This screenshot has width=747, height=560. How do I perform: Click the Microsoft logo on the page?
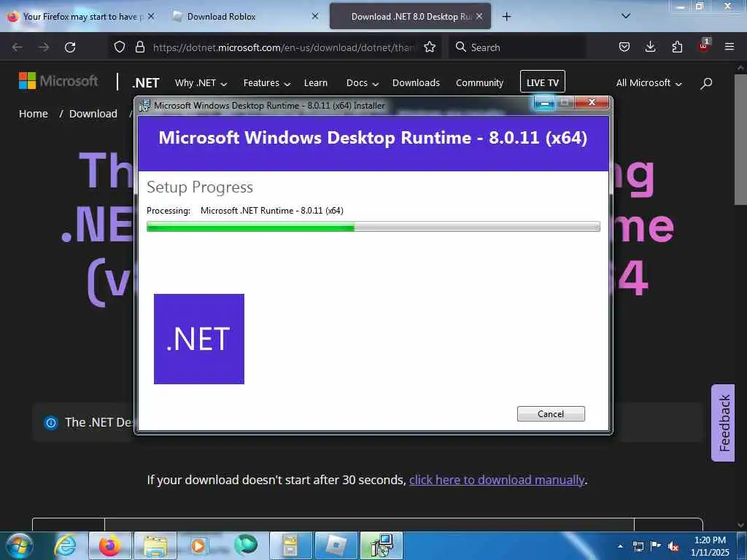coord(58,81)
